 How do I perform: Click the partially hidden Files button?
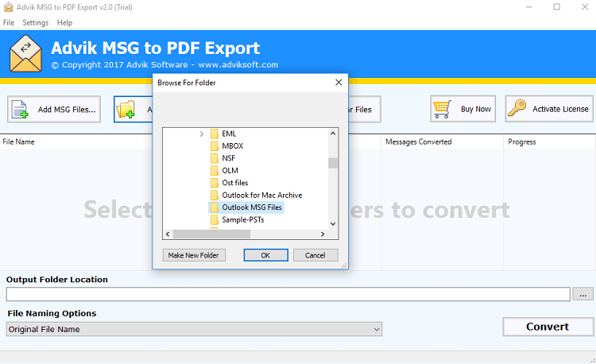coord(364,110)
